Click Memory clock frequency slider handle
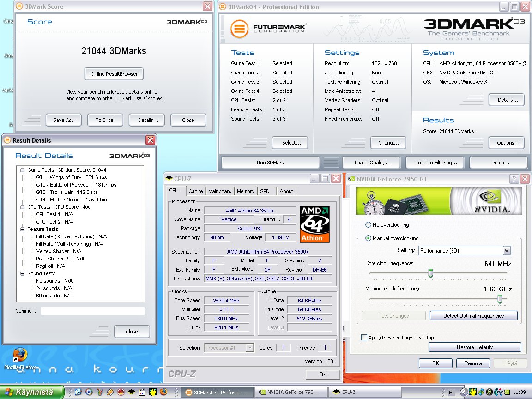Image resolution: width=532 pixels, height=399 pixels. (500, 299)
